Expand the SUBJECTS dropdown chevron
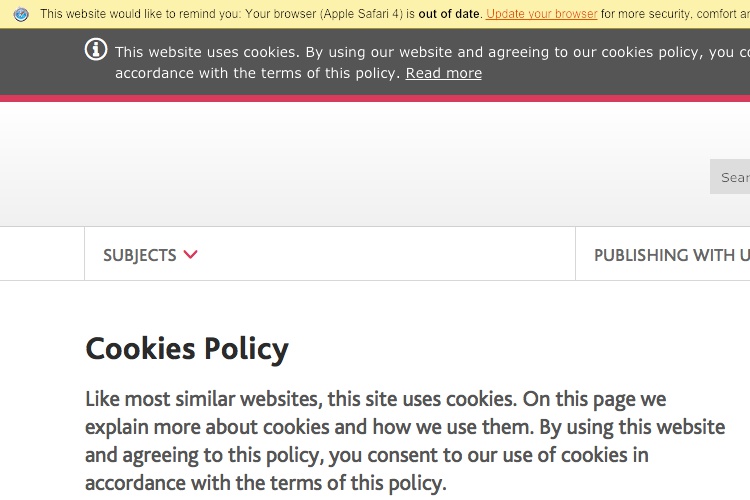750x500 pixels. (190, 255)
